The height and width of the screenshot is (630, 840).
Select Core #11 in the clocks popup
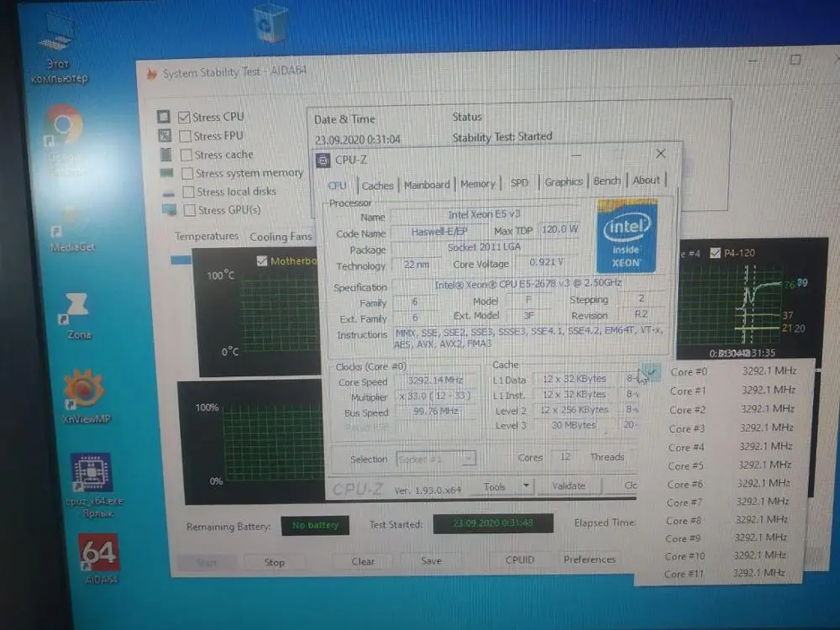coord(726,573)
